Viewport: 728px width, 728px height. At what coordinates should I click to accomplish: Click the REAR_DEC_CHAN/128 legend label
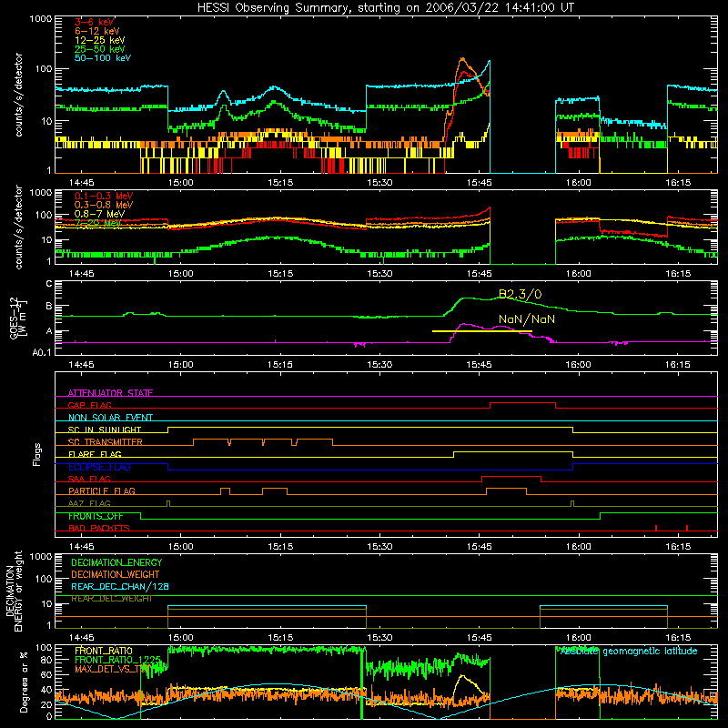[120, 586]
